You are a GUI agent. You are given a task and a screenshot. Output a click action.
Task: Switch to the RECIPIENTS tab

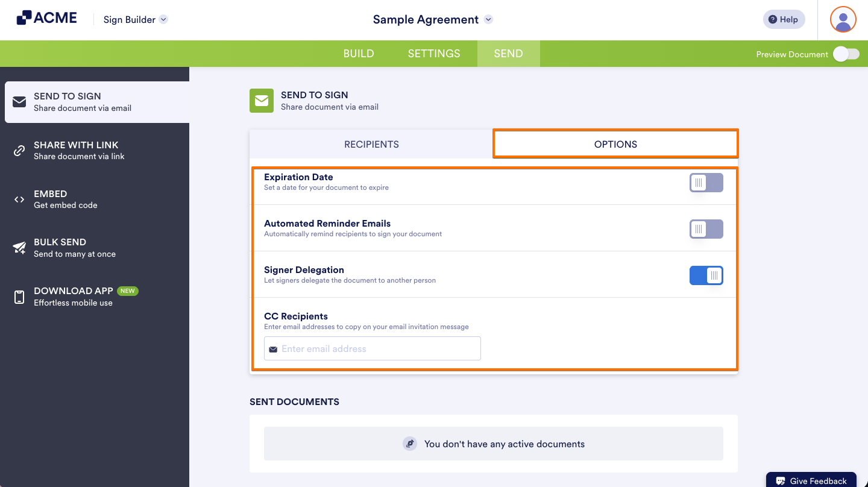371,144
